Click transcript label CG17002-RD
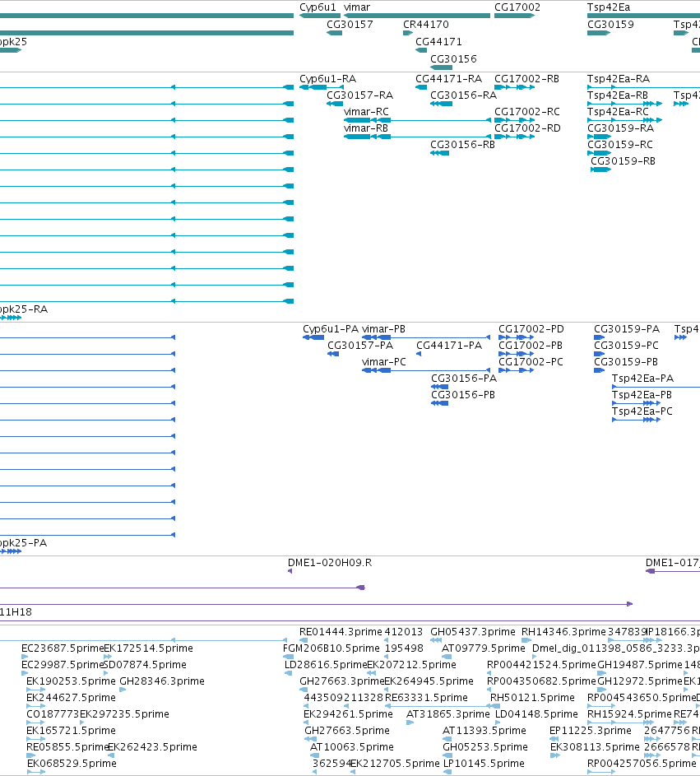The image size is (700, 776). click(527, 128)
